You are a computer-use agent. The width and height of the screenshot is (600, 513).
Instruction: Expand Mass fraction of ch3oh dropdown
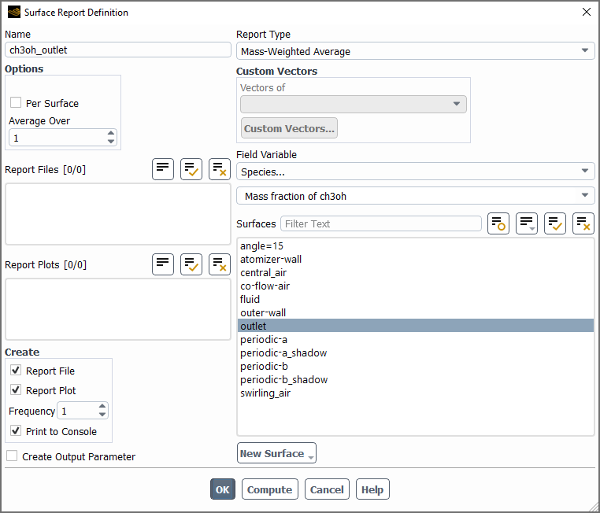(415, 196)
